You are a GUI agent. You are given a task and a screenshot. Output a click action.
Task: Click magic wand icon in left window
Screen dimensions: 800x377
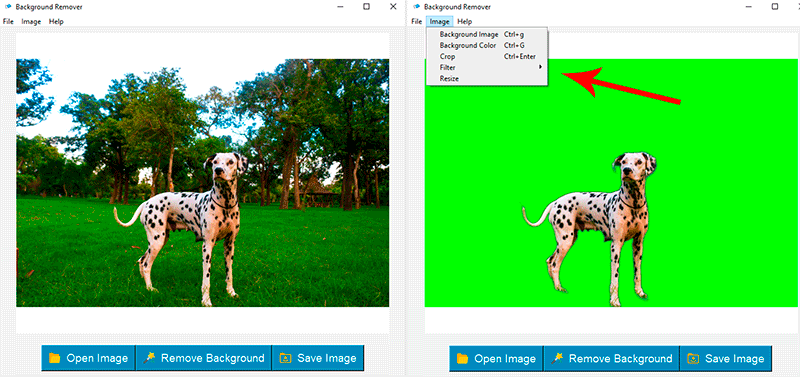click(x=149, y=358)
